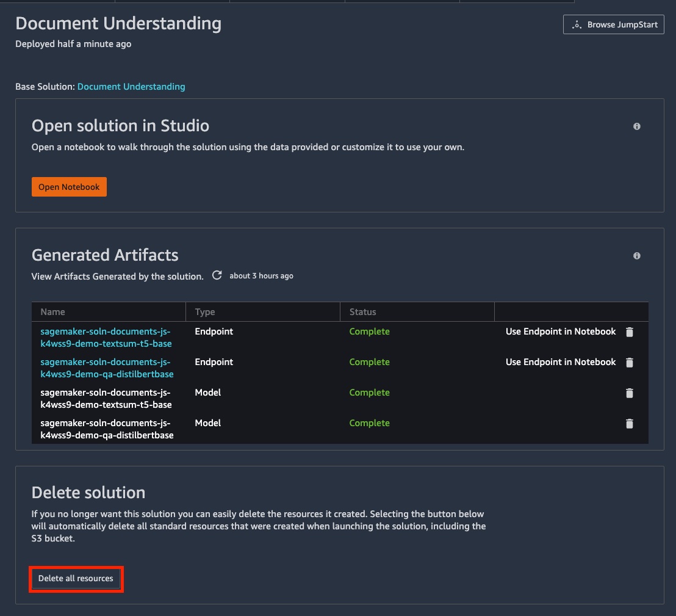This screenshot has width=676, height=616.
Task: Click Complete status of qa-distilbertbase model
Action: pyautogui.click(x=370, y=423)
